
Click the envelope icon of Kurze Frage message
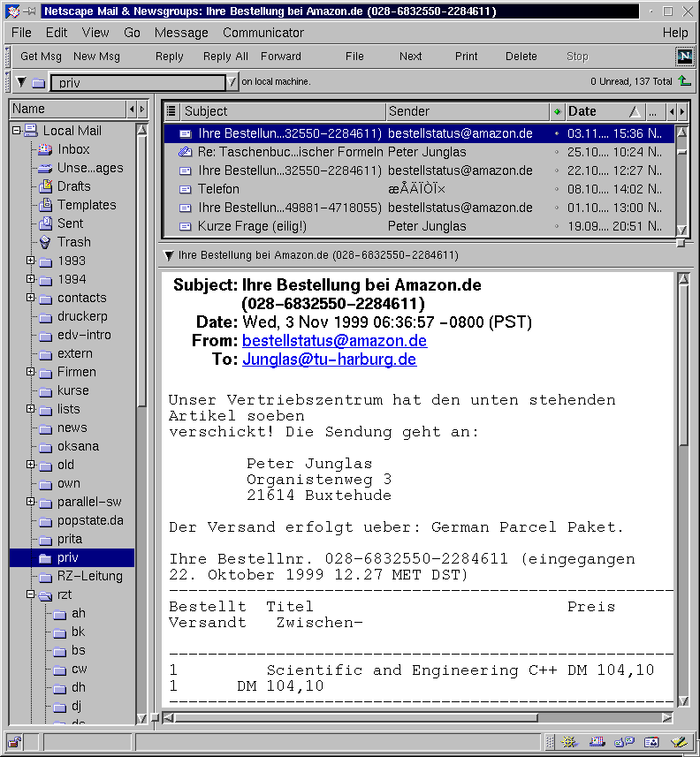tap(185, 226)
